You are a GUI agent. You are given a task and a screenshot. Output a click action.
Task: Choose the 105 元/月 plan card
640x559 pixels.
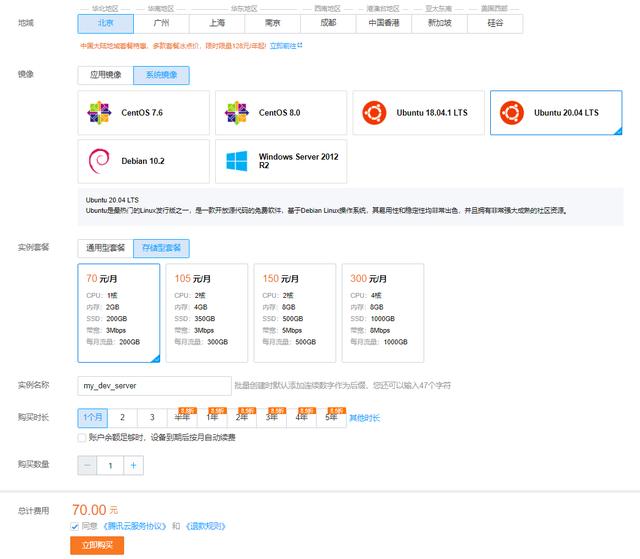[207, 313]
